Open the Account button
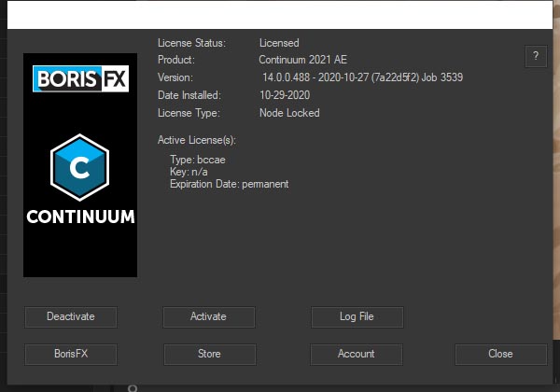This screenshot has height=392, width=560. click(357, 354)
